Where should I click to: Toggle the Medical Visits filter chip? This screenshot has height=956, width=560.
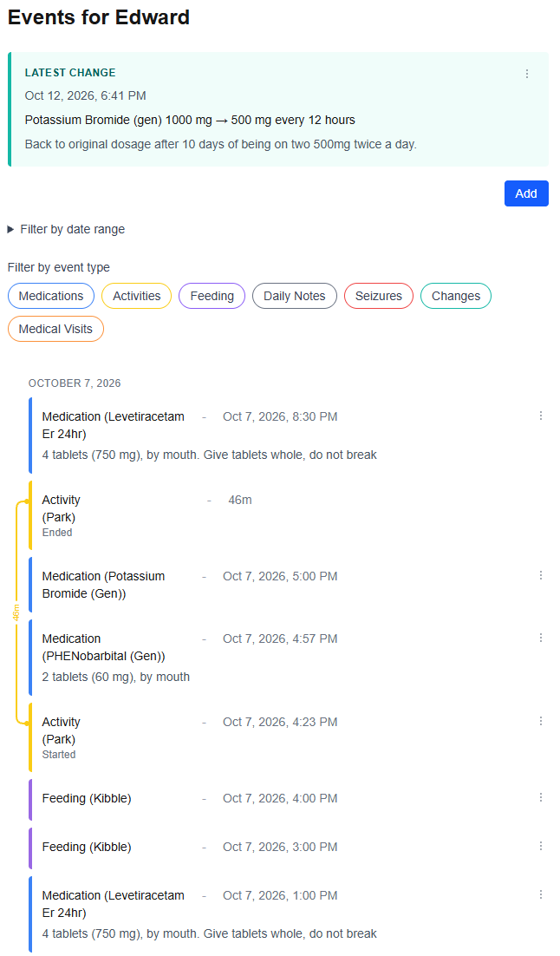[x=55, y=329]
